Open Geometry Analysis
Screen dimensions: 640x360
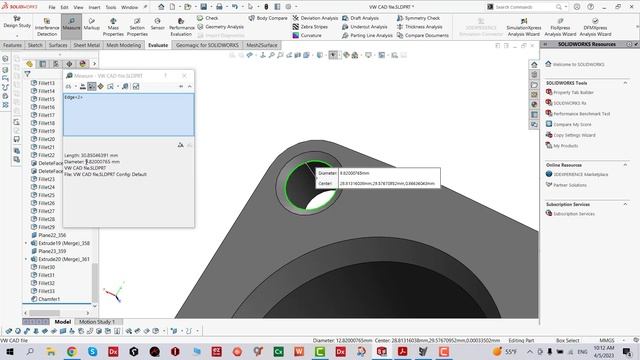pyautogui.click(x=220, y=27)
